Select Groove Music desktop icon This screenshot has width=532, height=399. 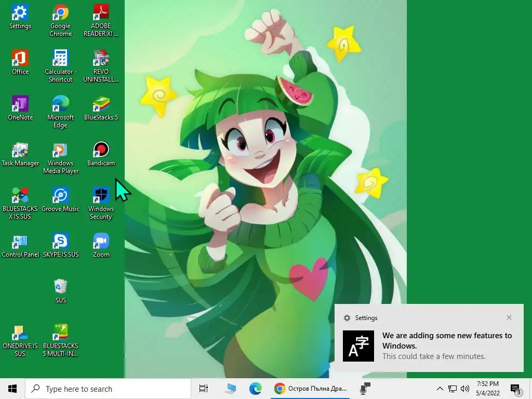click(x=60, y=200)
